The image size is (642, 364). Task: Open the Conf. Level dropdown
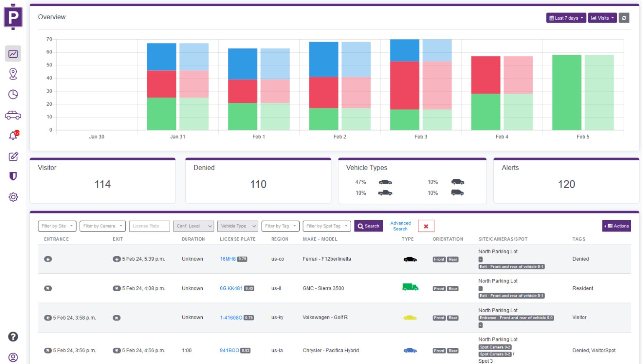click(193, 226)
